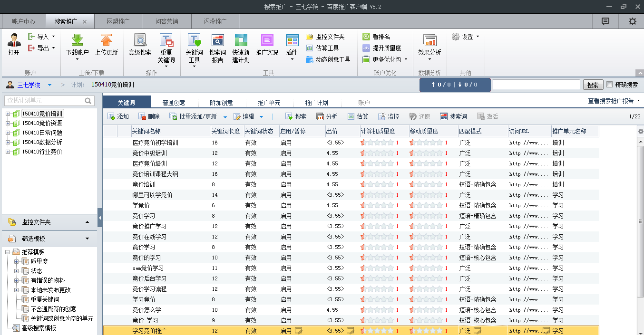
Task: Expand the 质量度 filter template node
Action: pyautogui.click(x=17, y=261)
